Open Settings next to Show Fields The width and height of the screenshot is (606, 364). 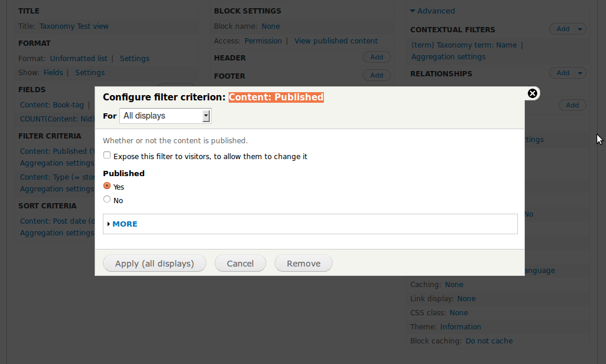coord(90,73)
